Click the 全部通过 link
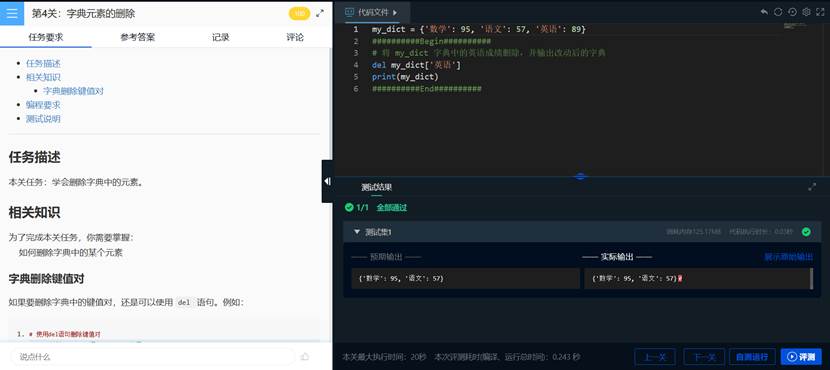The width and height of the screenshot is (830, 370). pyautogui.click(x=392, y=207)
